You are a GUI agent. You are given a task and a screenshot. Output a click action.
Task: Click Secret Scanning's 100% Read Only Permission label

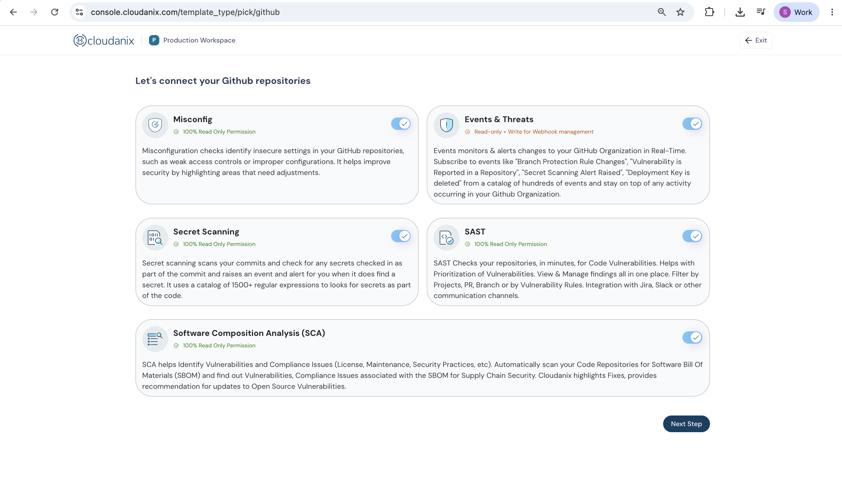pyautogui.click(x=219, y=244)
